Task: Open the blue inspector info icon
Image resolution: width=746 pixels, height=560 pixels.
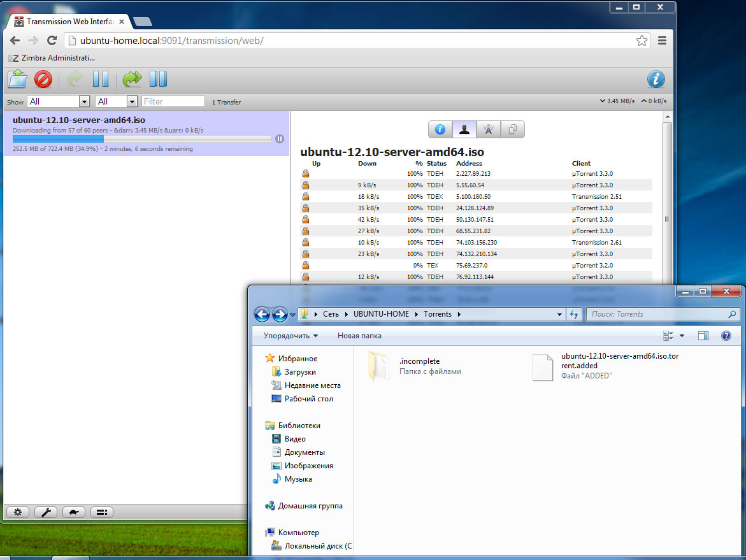Action: pos(656,79)
